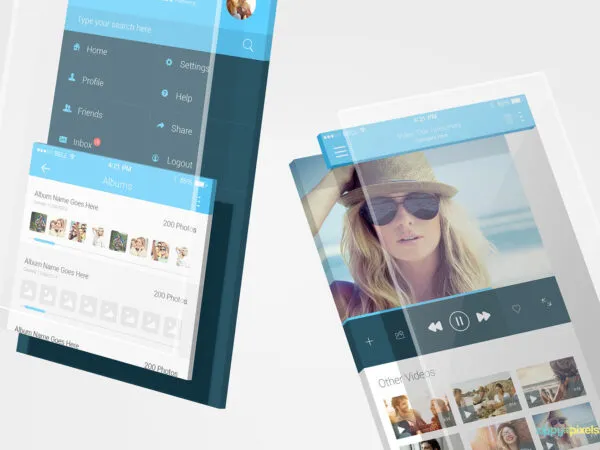The height and width of the screenshot is (450, 600).
Task: Click the first 'Album Name Goes Here' title
Action: point(67,200)
